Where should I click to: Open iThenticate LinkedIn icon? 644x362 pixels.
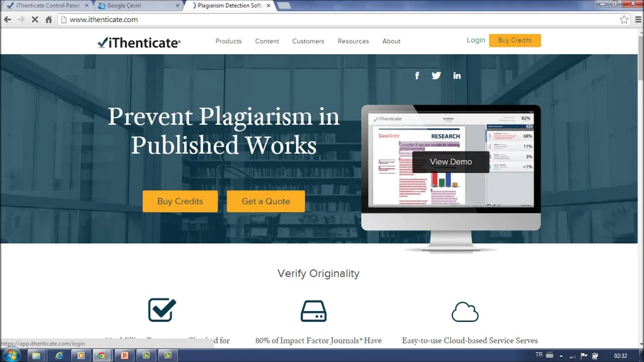pos(457,75)
